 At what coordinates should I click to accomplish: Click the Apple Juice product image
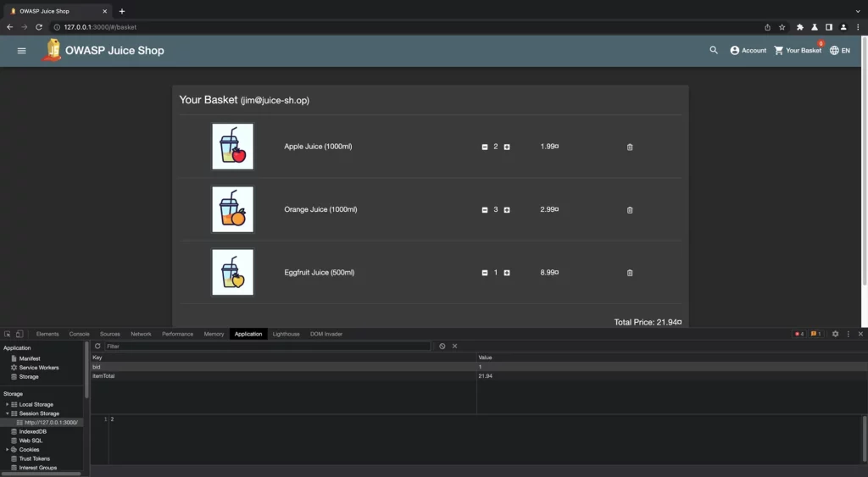point(232,146)
